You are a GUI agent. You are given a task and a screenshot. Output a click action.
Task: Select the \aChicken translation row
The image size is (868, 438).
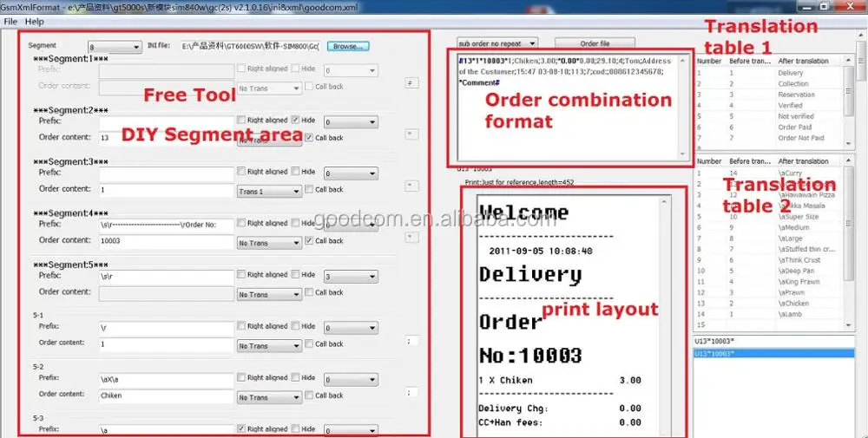pyautogui.click(x=769, y=303)
